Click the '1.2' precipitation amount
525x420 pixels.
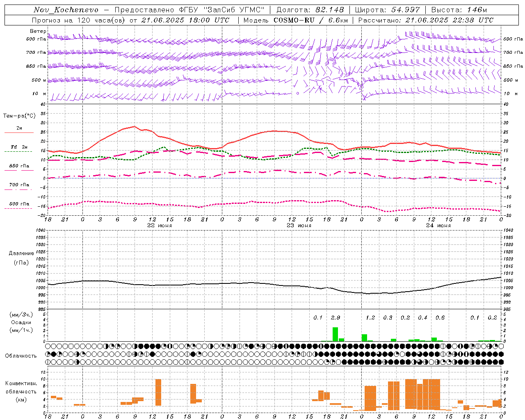click(370, 317)
